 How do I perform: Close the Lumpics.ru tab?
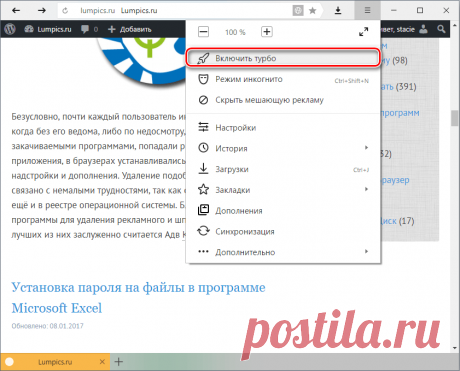point(102,362)
